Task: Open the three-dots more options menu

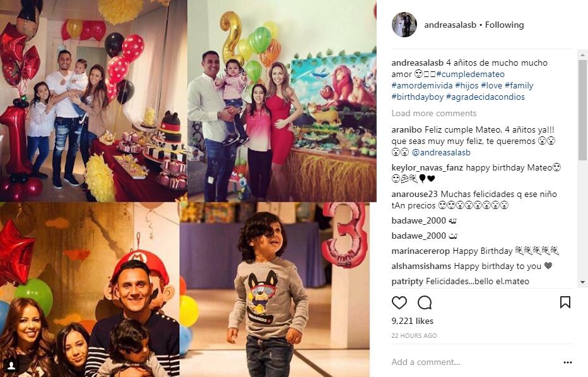Action: point(568,362)
